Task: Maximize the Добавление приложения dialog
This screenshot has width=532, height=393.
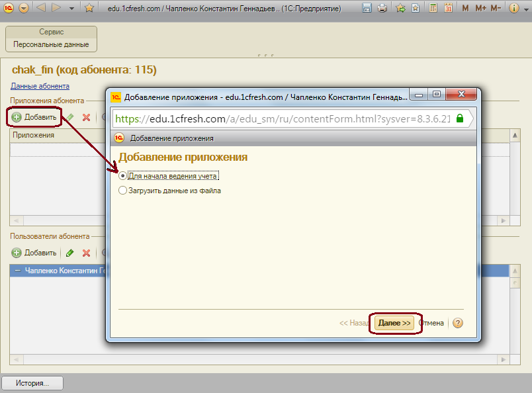Action: [437, 95]
